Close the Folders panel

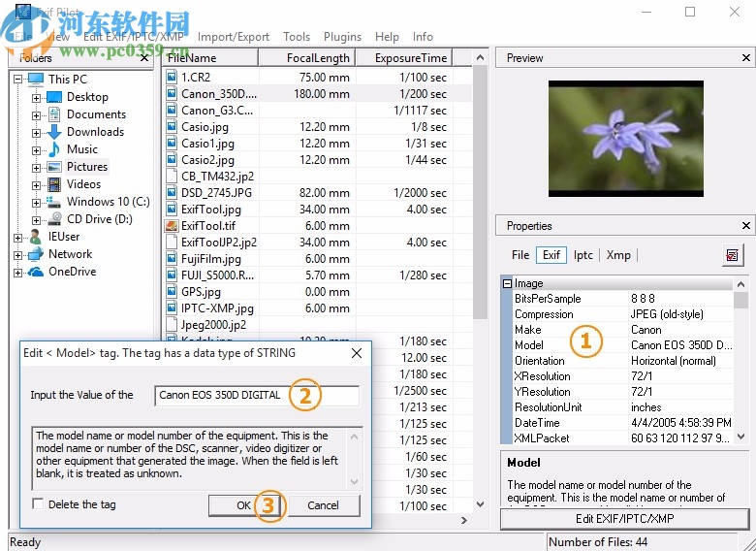point(144,58)
